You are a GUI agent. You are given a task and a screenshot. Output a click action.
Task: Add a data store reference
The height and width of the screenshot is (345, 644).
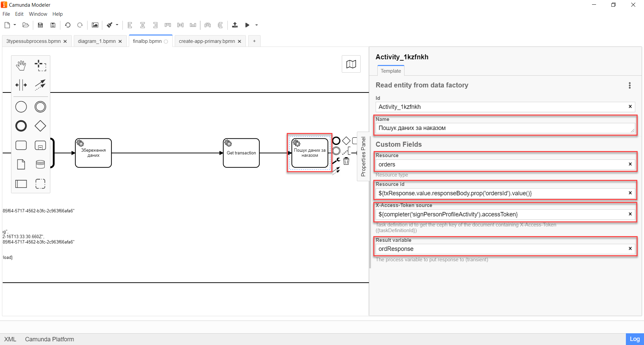[x=40, y=164]
